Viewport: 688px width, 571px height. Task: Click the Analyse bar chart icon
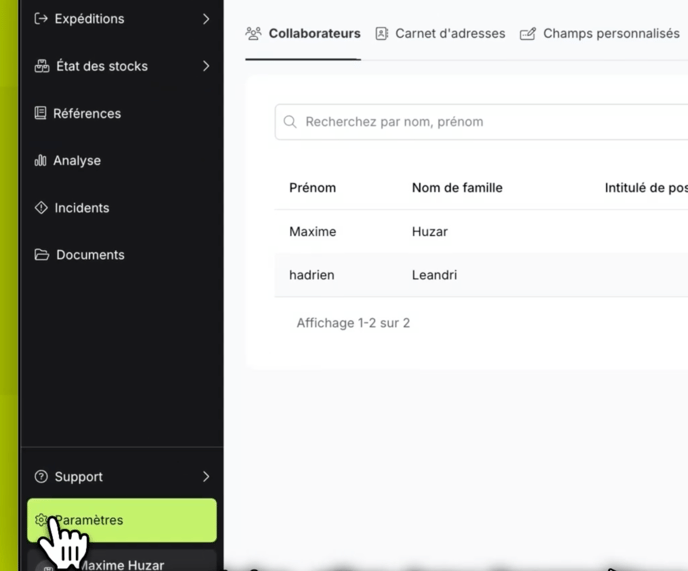[41, 160]
